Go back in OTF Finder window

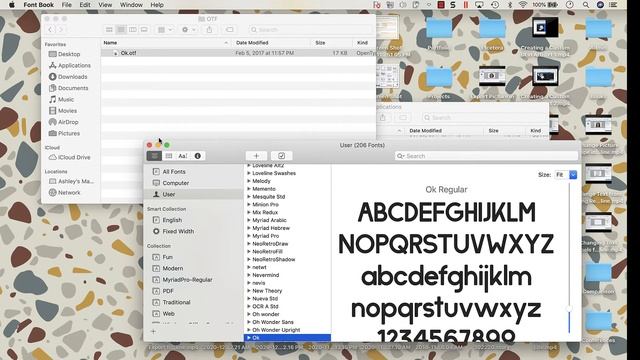click(50, 29)
